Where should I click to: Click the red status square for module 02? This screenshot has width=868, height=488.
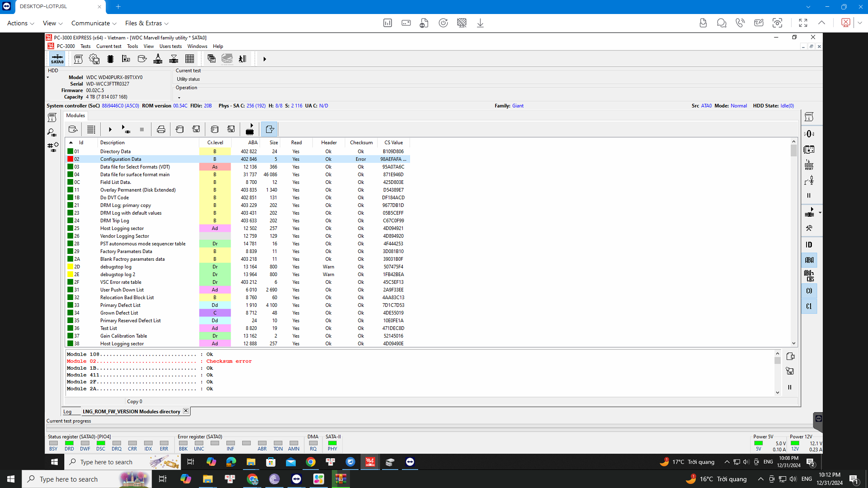pyautogui.click(x=70, y=159)
